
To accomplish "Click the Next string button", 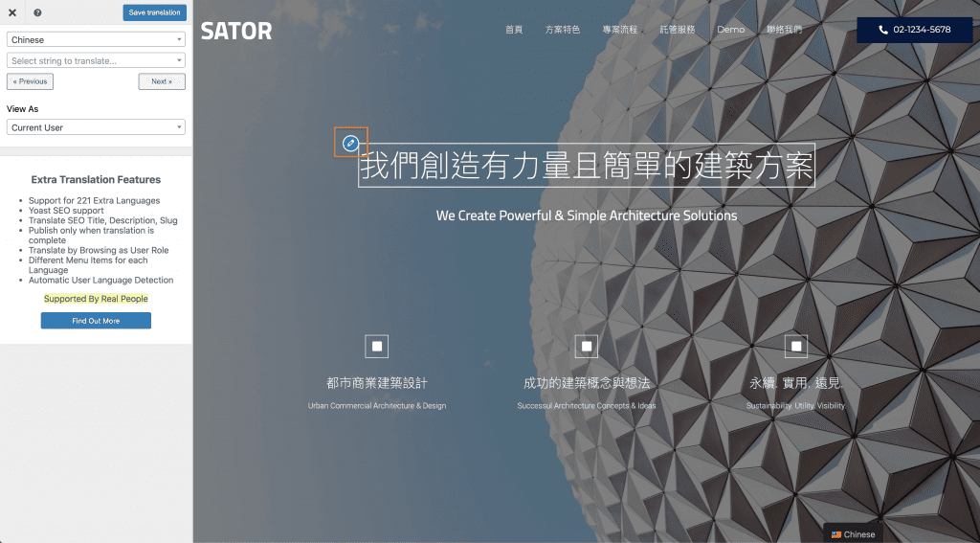I will 162,81.
